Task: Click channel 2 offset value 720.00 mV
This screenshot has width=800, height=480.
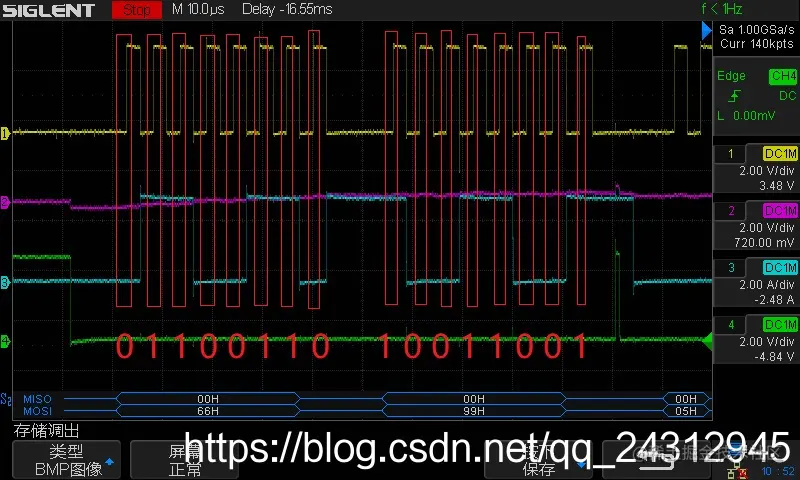Action: pos(764,243)
